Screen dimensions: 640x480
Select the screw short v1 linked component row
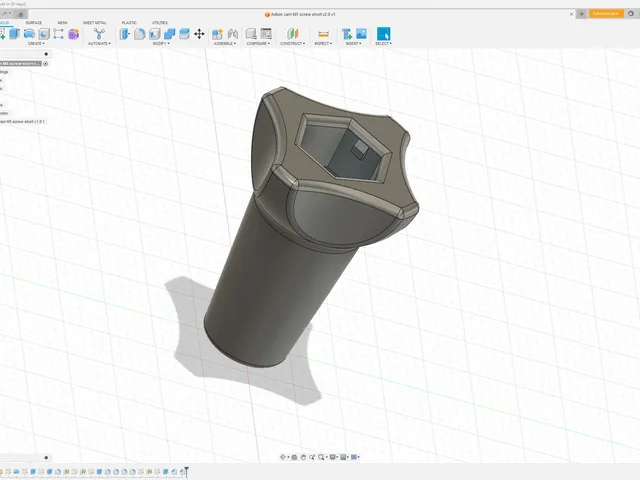tap(22, 122)
